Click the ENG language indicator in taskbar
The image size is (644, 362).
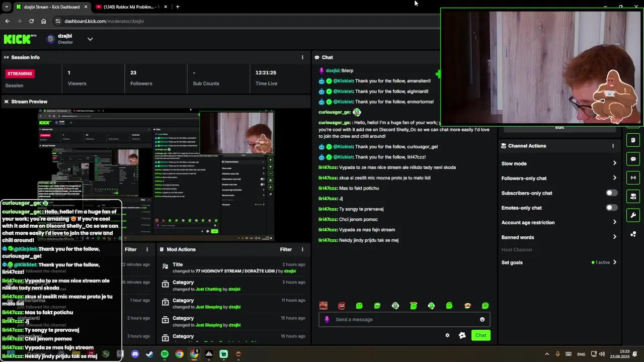[x=581, y=354]
